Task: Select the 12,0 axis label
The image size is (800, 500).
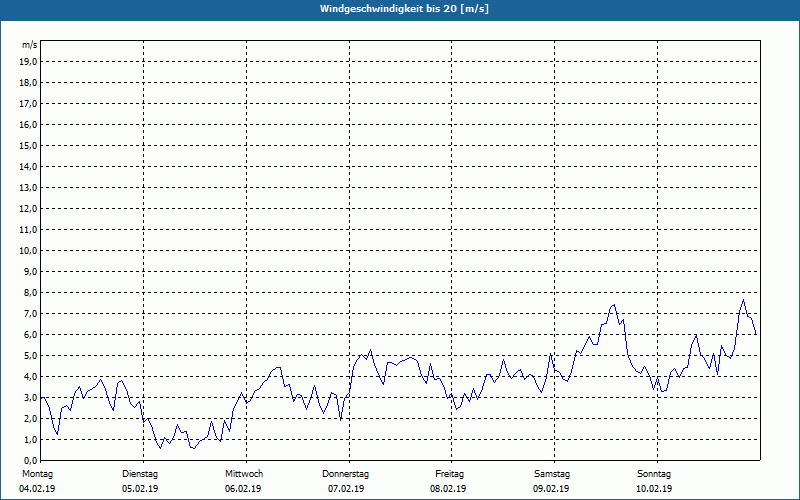Action: (x=28, y=209)
